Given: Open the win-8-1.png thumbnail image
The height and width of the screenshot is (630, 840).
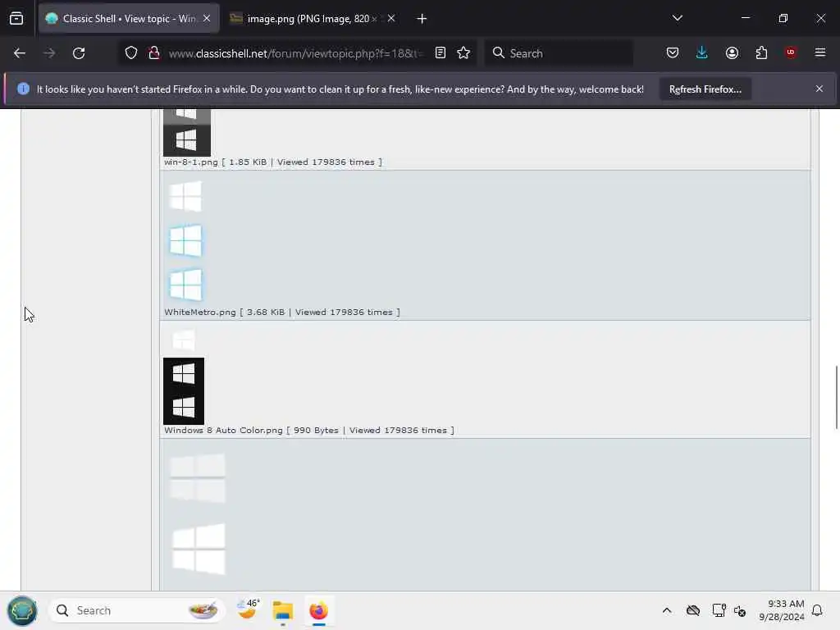Looking at the screenshot, I should pos(186,132).
